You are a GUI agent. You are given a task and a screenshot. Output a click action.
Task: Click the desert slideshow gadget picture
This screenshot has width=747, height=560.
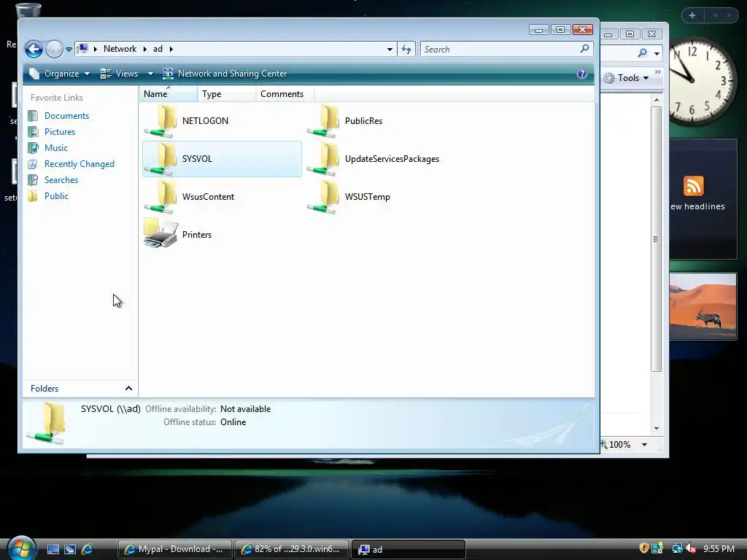pos(703,306)
